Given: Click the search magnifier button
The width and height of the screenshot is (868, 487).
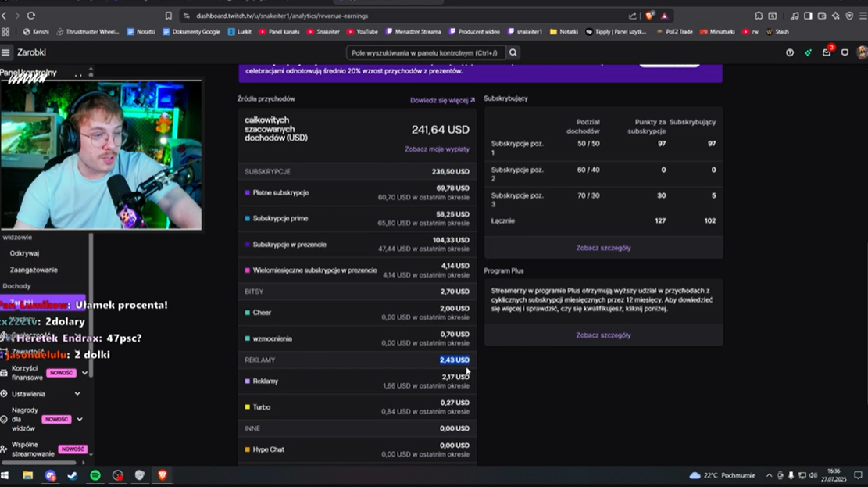Looking at the screenshot, I should (x=513, y=52).
